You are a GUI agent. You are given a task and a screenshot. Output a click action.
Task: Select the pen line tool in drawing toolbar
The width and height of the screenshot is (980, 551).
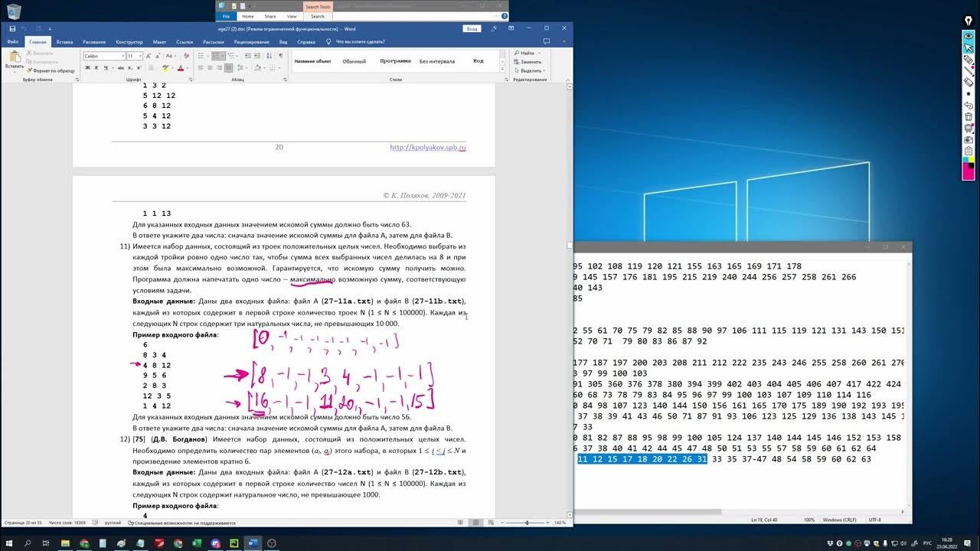(x=969, y=70)
